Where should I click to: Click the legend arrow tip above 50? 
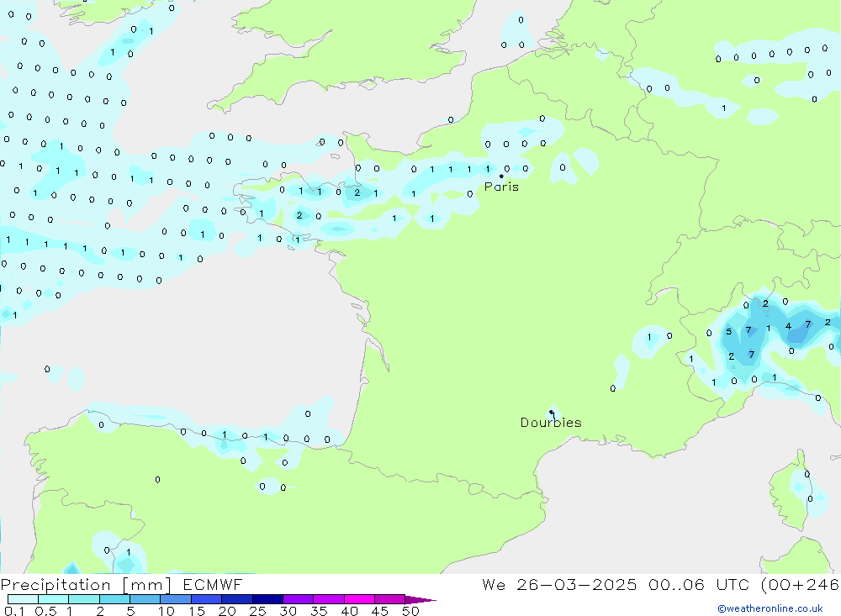tap(420, 599)
